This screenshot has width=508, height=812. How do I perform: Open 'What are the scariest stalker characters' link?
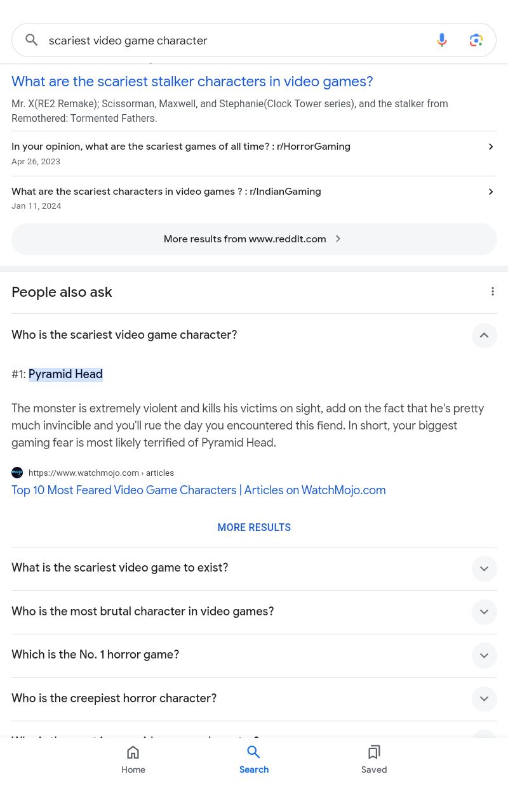point(192,81)
